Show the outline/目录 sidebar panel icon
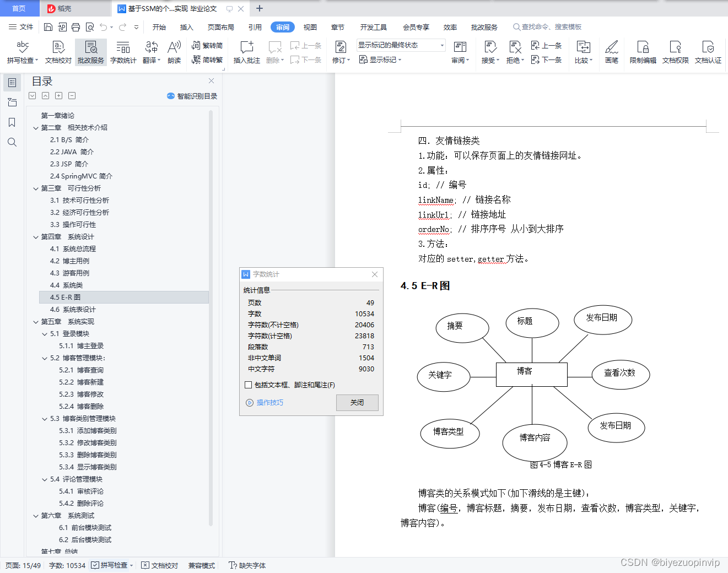 (12, 83)
